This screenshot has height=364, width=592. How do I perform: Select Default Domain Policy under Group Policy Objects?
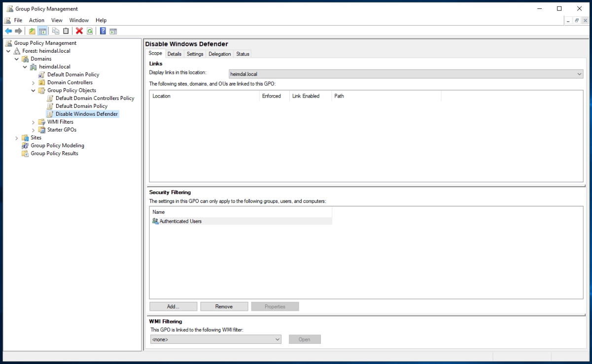pos(81,106)
